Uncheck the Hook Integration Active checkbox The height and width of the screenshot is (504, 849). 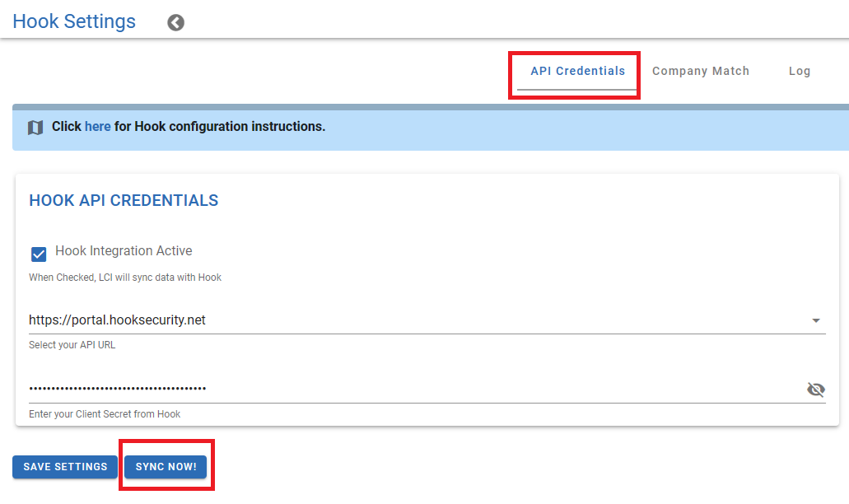[x=39, y=254]
